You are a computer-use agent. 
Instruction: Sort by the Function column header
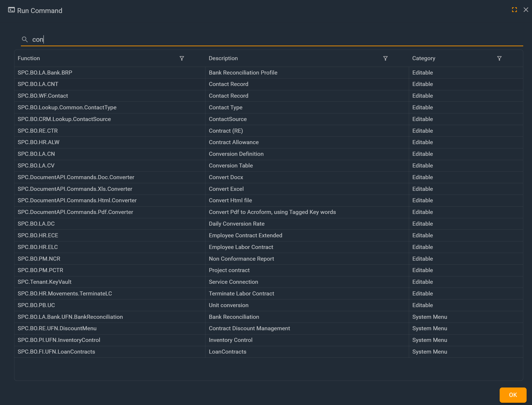click(29, 58)
